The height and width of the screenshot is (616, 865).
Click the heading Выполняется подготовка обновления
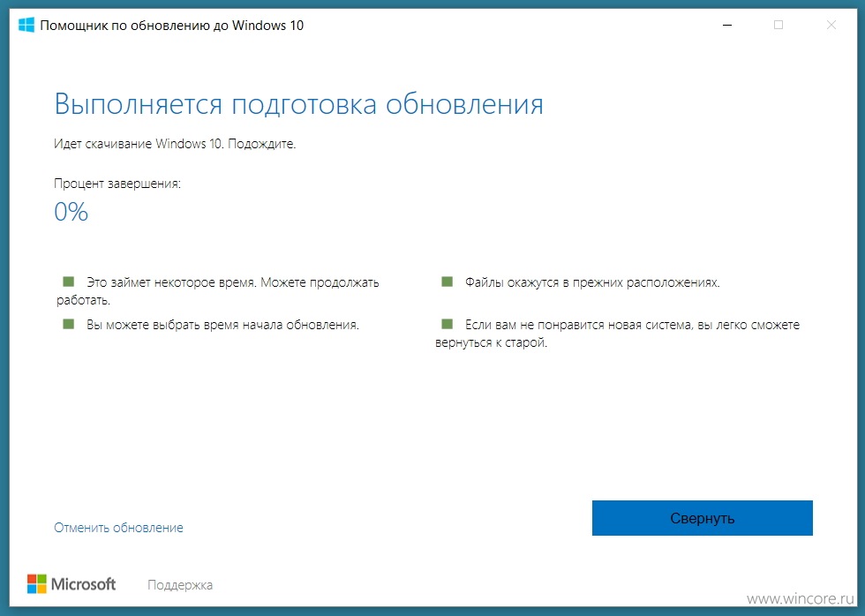299,103
